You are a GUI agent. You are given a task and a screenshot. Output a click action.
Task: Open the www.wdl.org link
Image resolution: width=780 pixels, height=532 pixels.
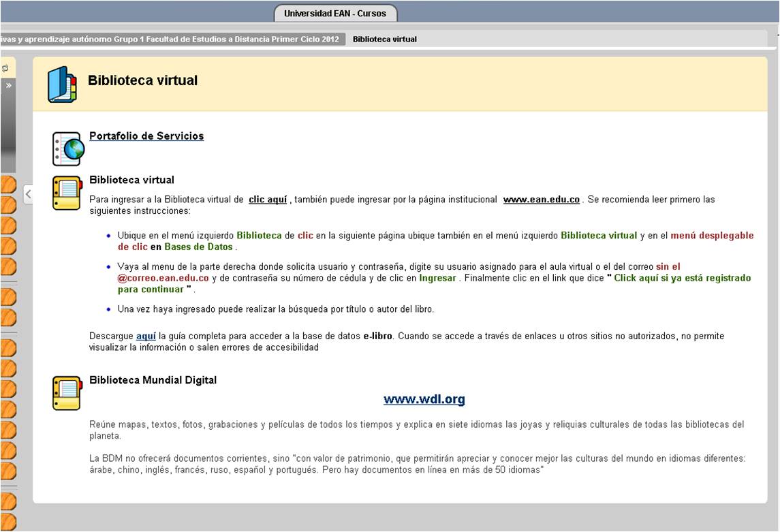[424, 399]
